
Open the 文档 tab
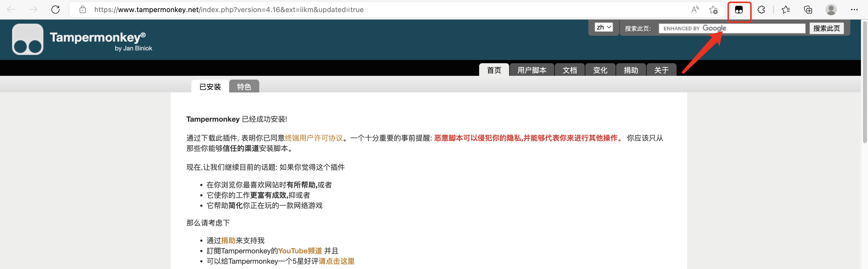tap(570, 70)
